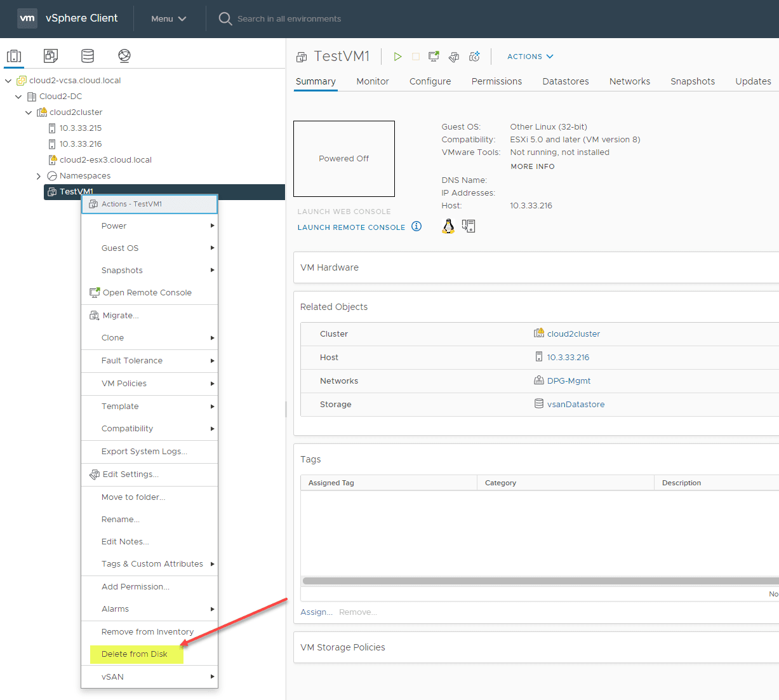Image resolution: width=779 pixels, height=700 pixels.
Task: Select Delete from Disk in the context menu
Action: tap(136, 654)
